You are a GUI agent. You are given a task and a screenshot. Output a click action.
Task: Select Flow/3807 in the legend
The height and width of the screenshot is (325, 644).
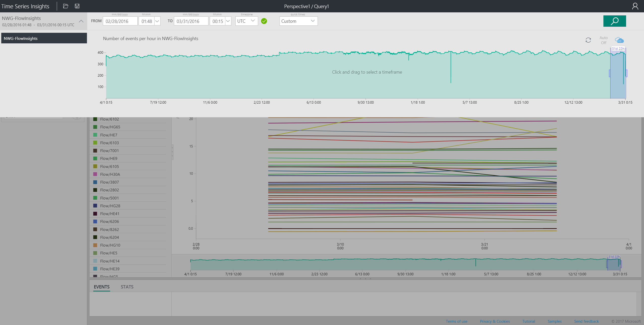point(128,182)
